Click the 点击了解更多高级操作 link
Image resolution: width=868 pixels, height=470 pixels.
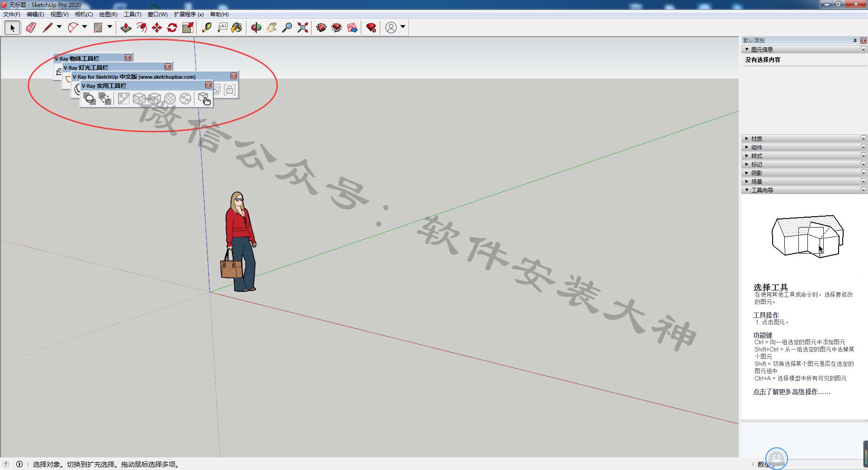coord(792,392)
